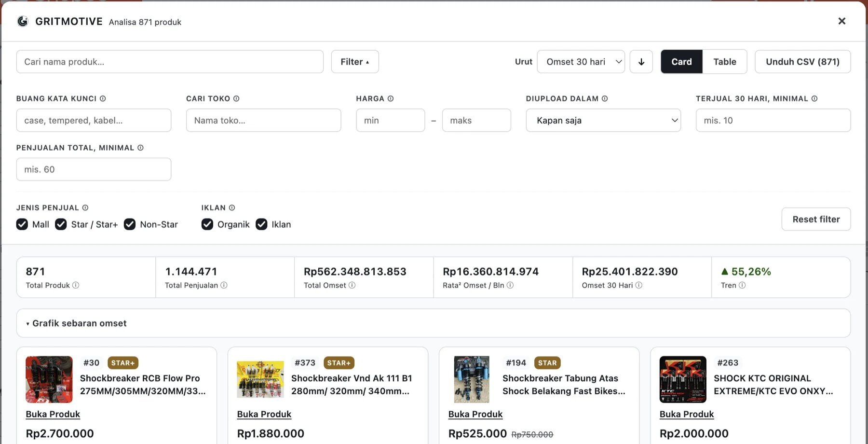Focus the Buang Kata Kunci input
Screen dimensions: 868x444
(x=94, y=120)
